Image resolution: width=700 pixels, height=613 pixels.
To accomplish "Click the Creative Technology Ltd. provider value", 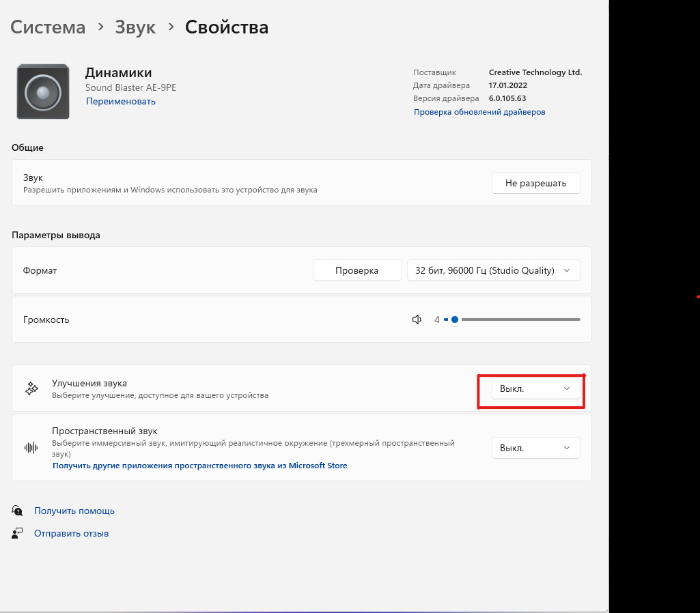I will coord(535,72).
